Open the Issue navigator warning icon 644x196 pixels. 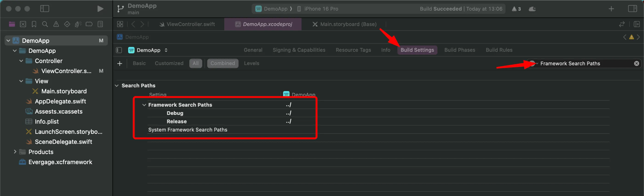56,24
